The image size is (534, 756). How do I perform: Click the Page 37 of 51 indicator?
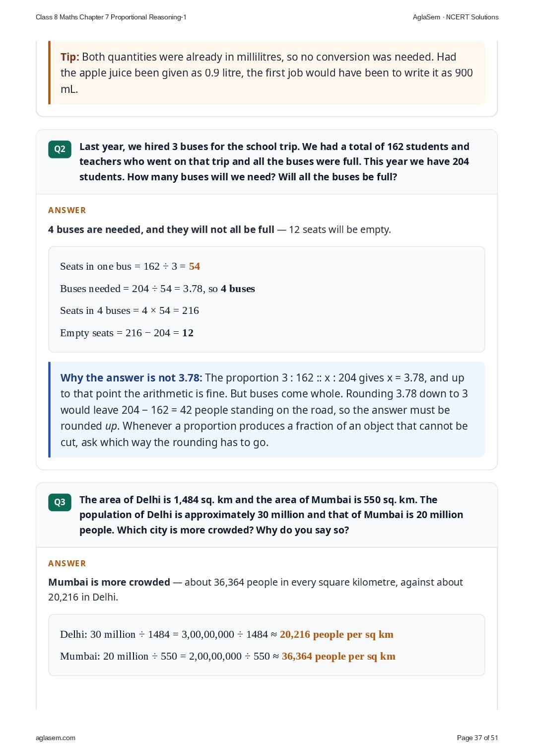pyautogui.click(x=477, y=738)
